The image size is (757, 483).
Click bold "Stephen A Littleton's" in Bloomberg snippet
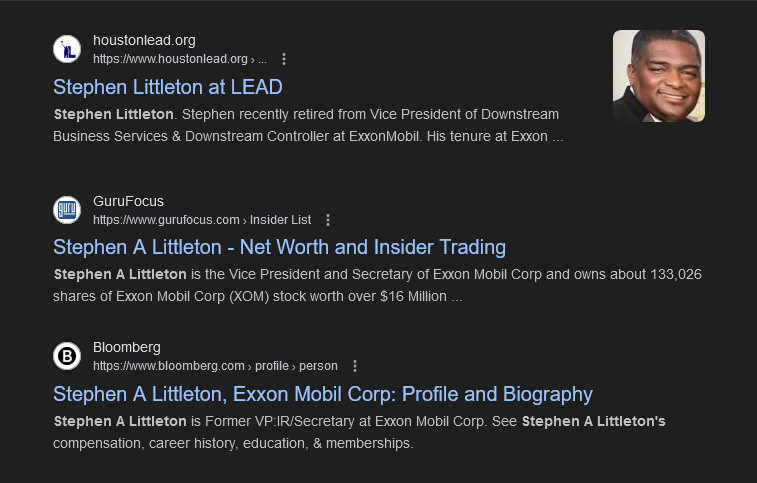click(x=593, y=422)
